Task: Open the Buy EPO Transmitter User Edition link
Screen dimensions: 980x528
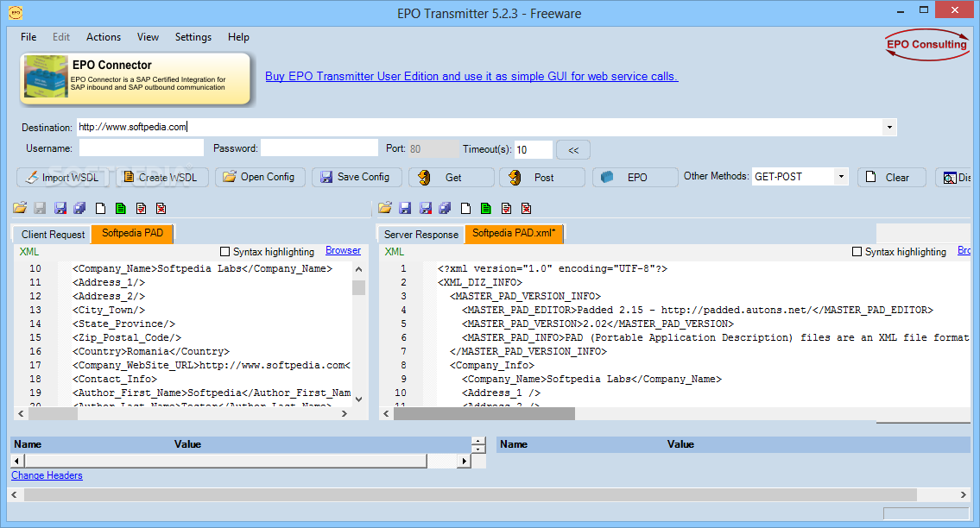Action: pyautogui.click(x=471, y=76)
